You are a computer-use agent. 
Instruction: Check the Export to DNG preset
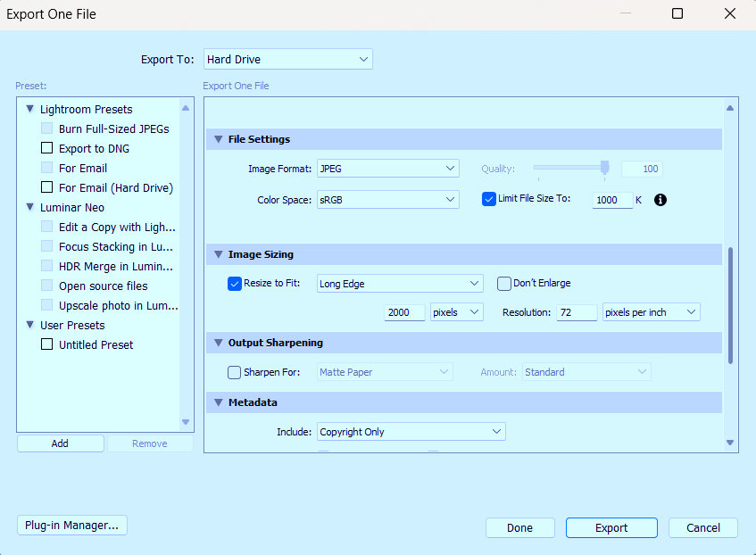point(46,148)
